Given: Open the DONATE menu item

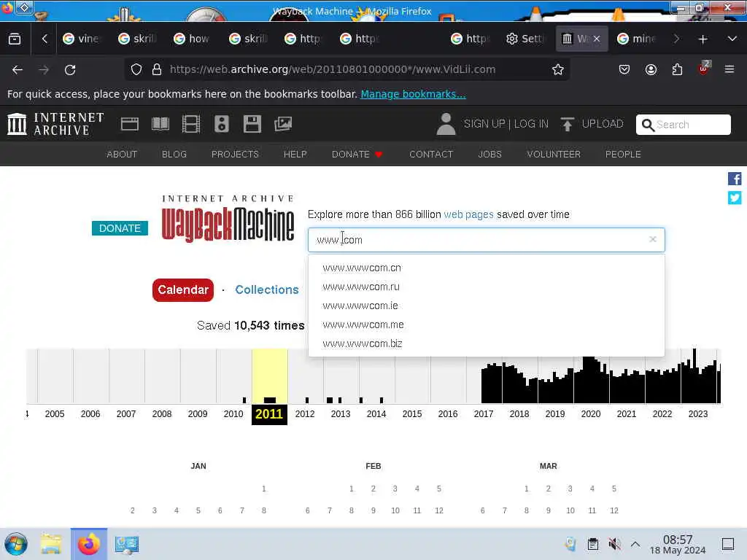Looking at the screenshot, I should [357, 155].
